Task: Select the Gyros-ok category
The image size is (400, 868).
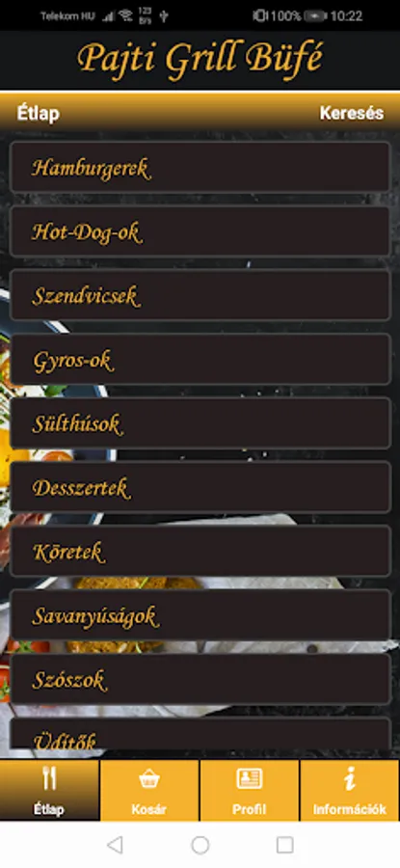Action: (200, 360)
